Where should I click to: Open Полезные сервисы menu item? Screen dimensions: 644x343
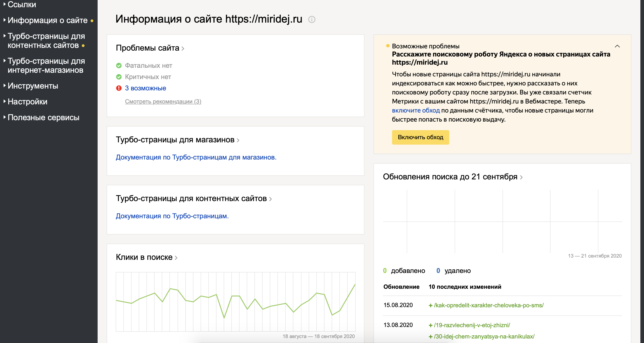(x=43, y=117)
